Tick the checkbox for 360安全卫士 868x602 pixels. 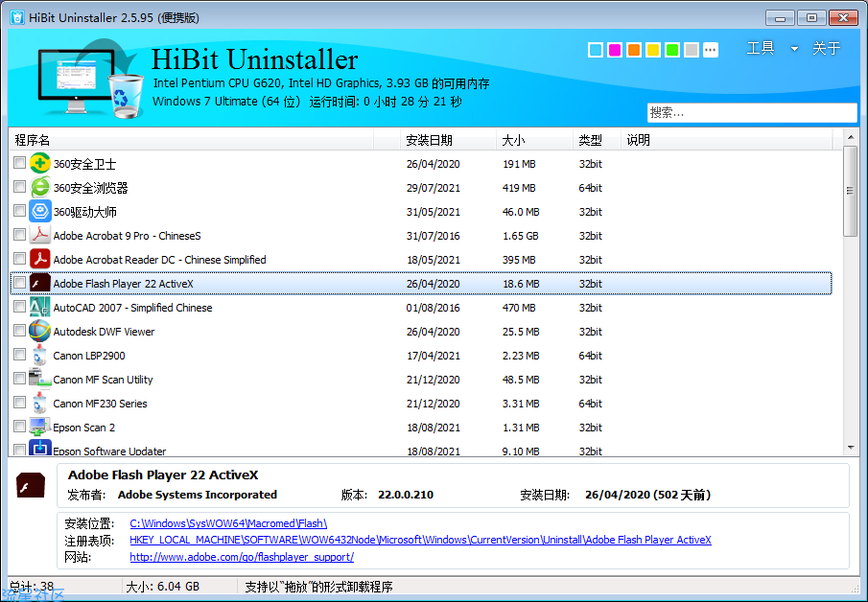click(19, 163)
